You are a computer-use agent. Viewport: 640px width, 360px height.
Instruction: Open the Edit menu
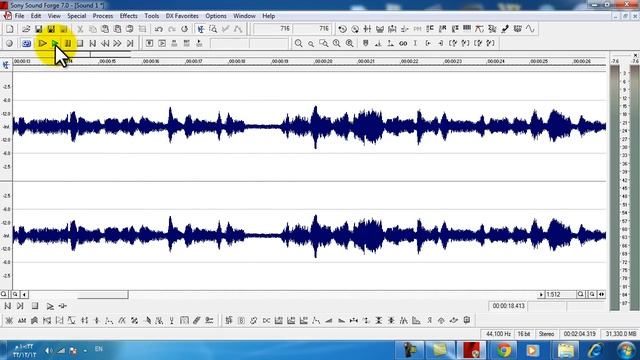click(x=36, y=16)
